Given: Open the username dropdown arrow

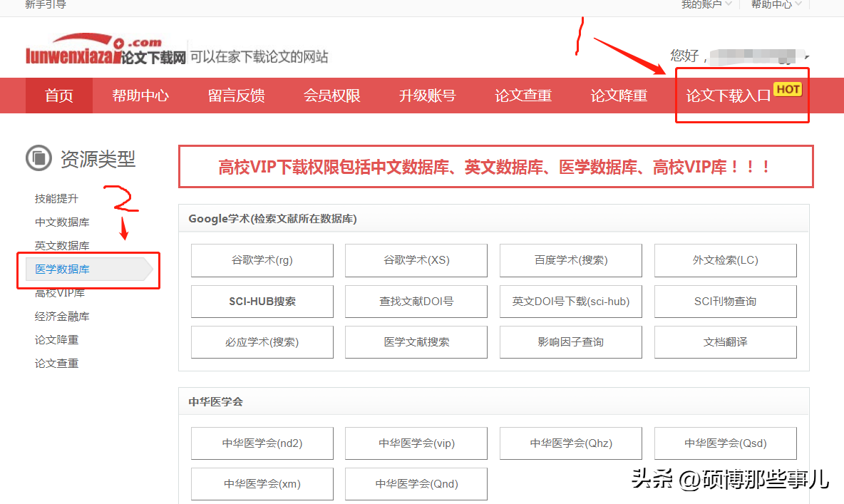Looking at the screenshot, I should point(807,56).
